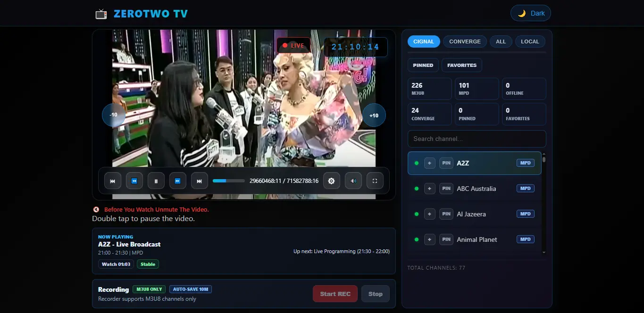Add A2Z to favorites with plus icon

pyautogui.click(x=429, y=163)
